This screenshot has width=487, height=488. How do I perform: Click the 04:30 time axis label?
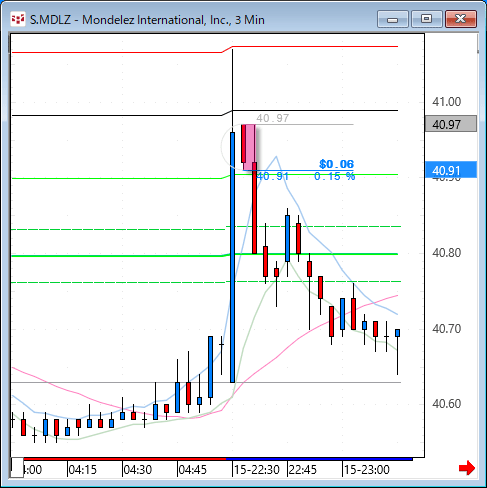point(138,470)
